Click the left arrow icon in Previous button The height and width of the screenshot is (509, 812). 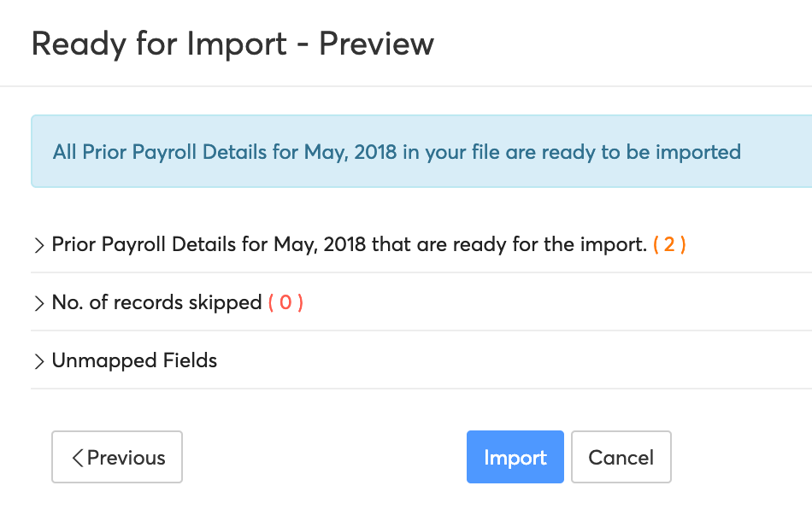[78, 458]
